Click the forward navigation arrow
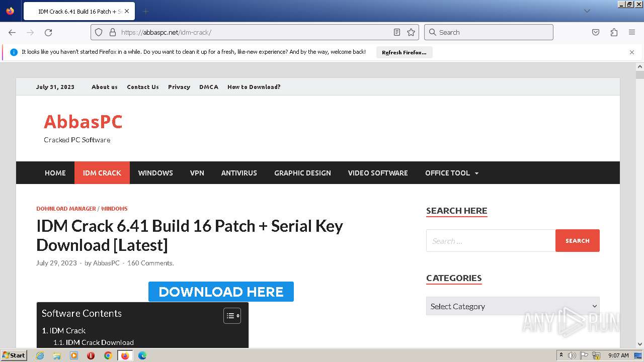644x362 pixels. pos(30,32)
